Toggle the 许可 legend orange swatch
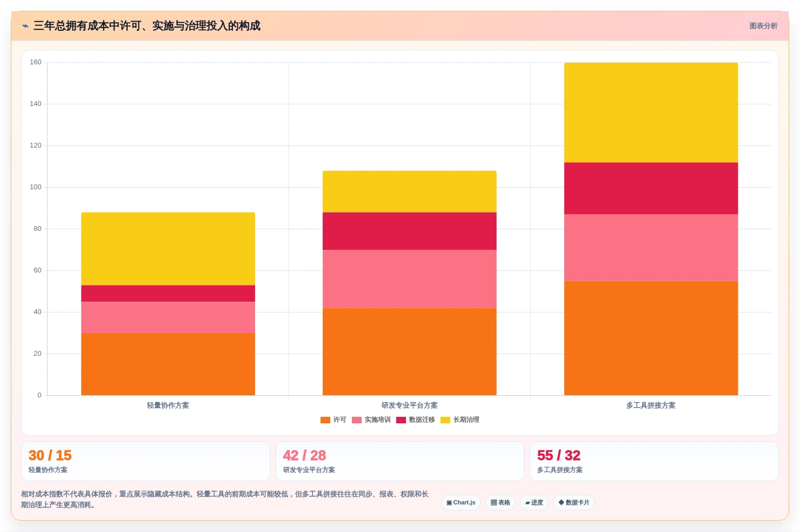The width and height of the screenshot is (800, 532). [325, 420]
